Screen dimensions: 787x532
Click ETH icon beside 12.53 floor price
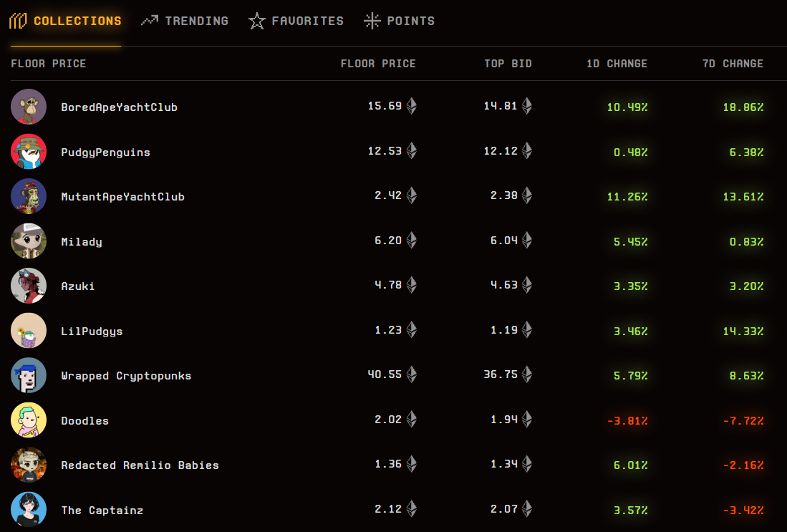point(412,150)
